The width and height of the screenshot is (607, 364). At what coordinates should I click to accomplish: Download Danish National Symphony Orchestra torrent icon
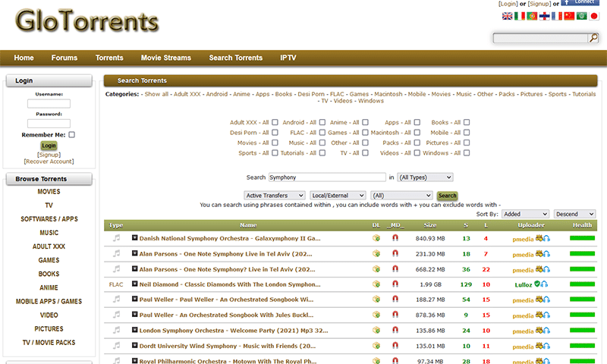(376, 238)
